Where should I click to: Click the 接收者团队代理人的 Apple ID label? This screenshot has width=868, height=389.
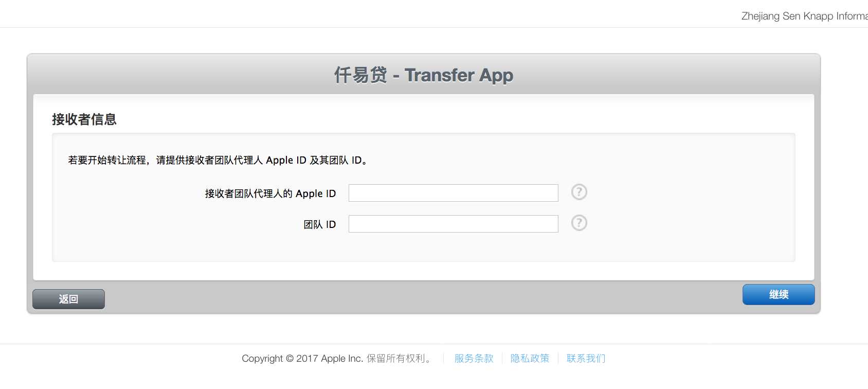click(x=270, y=193)
